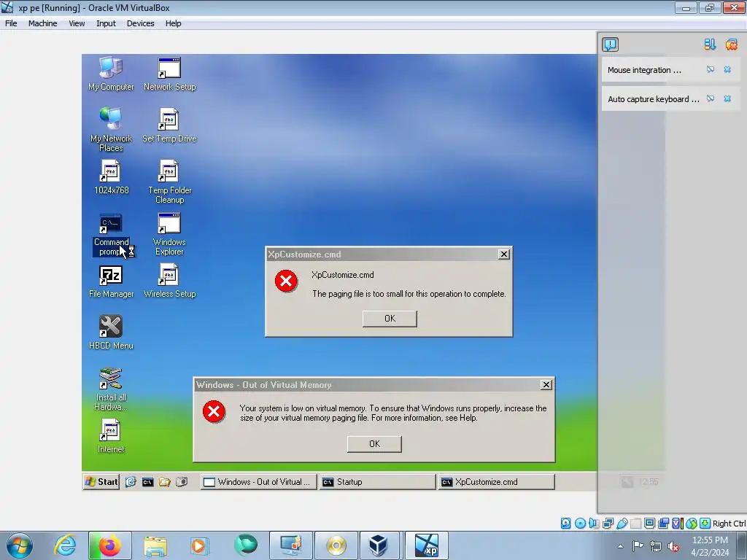This screenshot has width=747, height=560.
Task: Click the mouse integration status icon
Action: click(692, 524)
